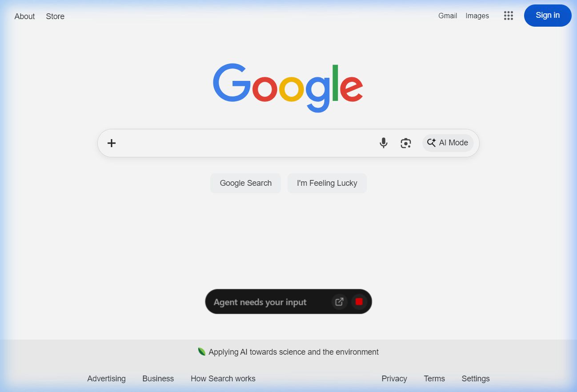Visit the Google Store link

click(x=55, y=16)
